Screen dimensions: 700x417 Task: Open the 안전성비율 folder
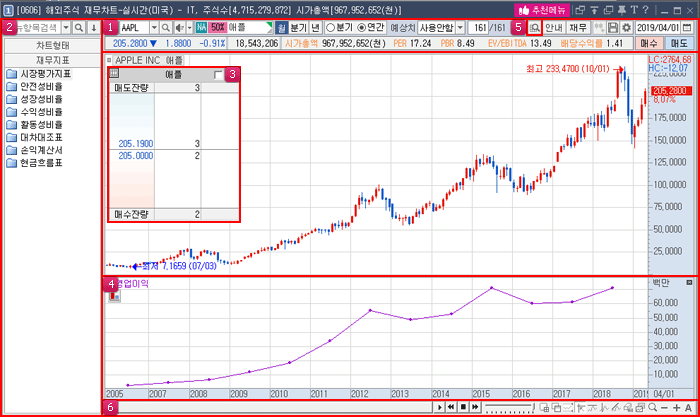point(35,87)
